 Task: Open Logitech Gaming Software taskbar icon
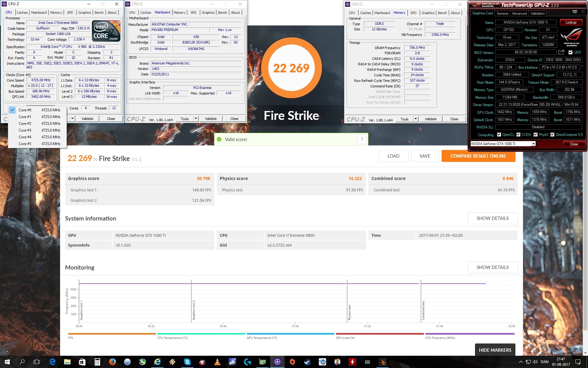pos(247,362)
